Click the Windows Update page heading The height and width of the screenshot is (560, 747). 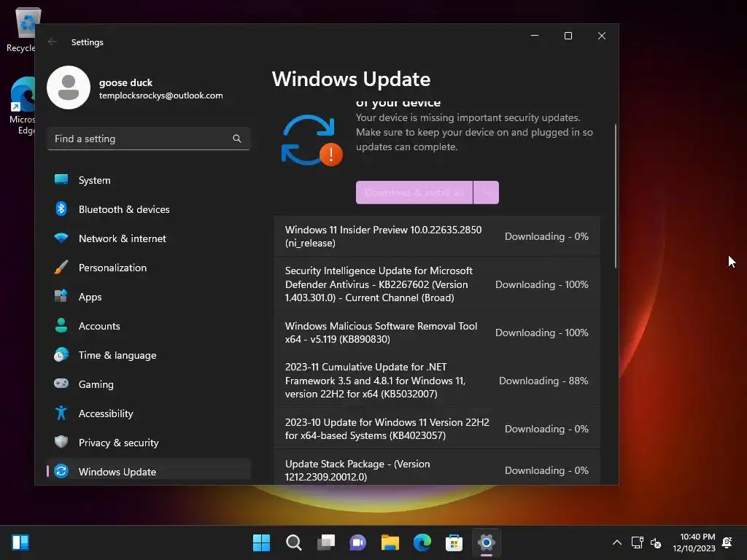[351, 79]
